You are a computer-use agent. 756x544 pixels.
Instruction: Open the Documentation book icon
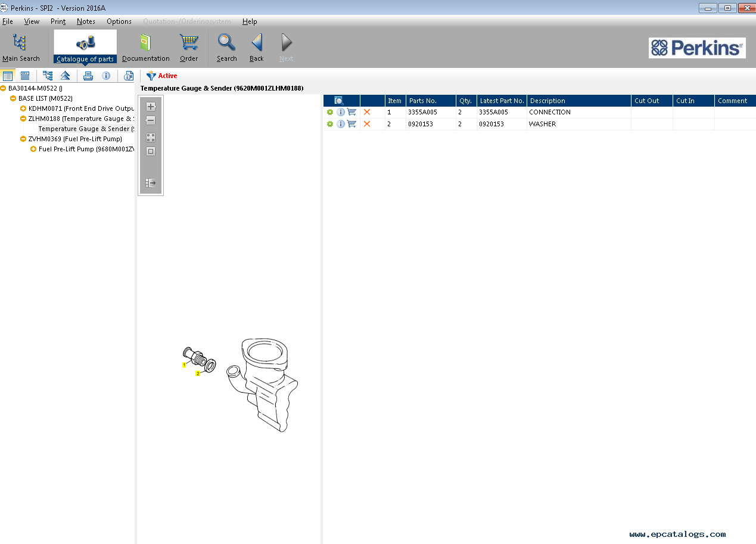(x=145, y=42)
